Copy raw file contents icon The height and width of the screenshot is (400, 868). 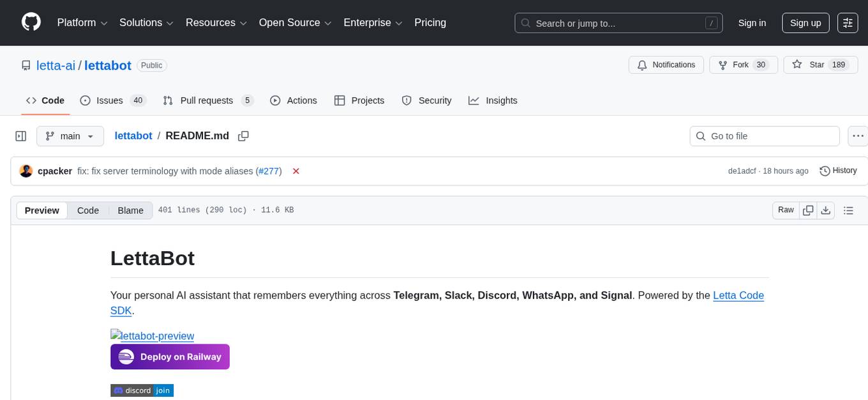tap(808, 210)
